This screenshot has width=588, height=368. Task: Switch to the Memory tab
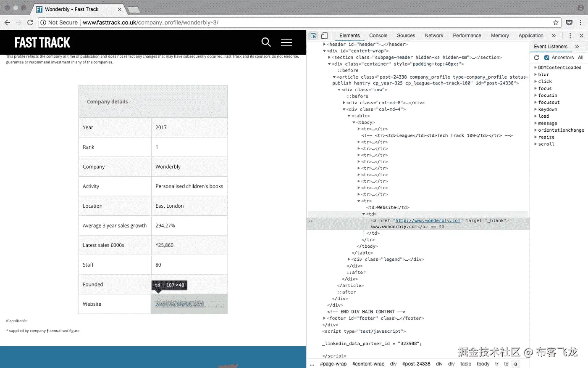(x=500, y=36)
